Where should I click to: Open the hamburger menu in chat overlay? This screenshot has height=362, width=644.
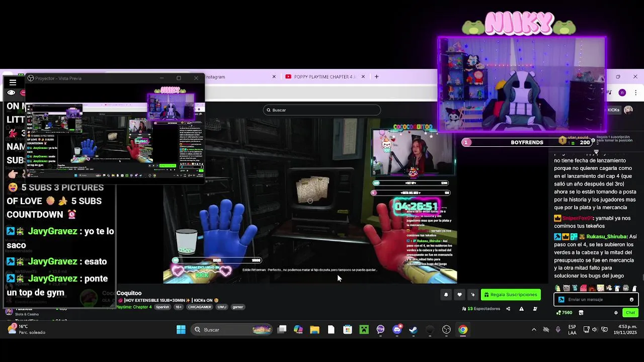coord(13,82)
